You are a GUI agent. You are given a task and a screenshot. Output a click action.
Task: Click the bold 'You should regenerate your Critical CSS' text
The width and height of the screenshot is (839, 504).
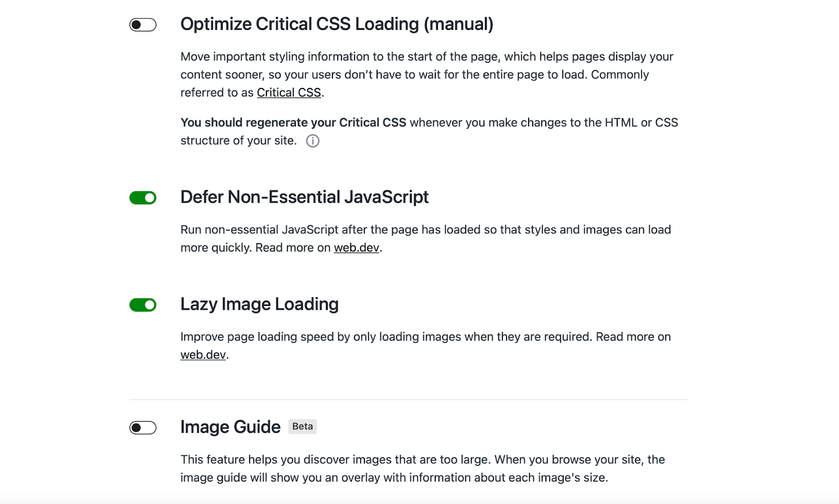293,123
